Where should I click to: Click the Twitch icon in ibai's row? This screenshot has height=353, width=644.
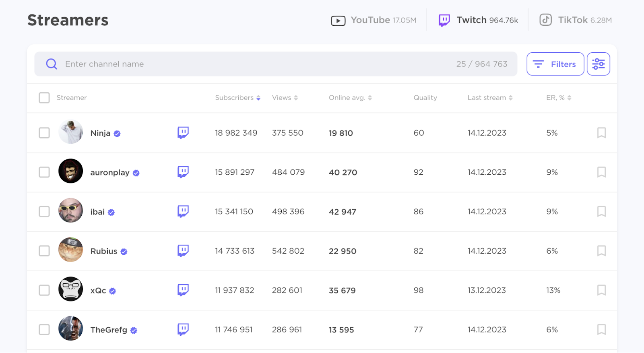183,211
